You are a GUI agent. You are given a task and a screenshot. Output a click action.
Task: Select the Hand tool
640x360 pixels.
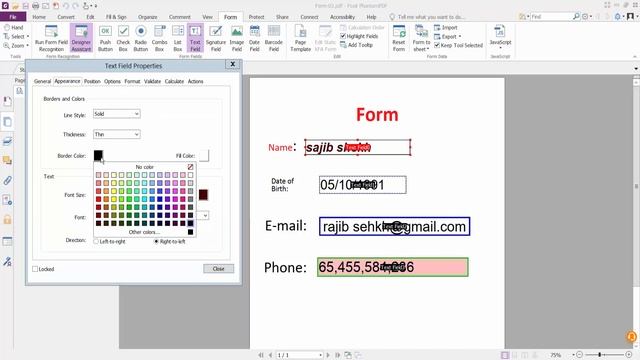[13, 27]
